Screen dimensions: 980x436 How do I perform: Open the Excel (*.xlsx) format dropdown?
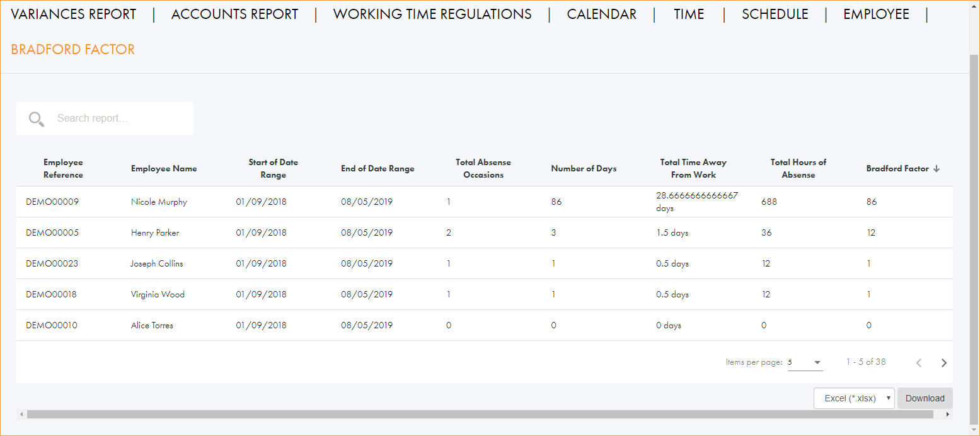[x=854, y=398]
